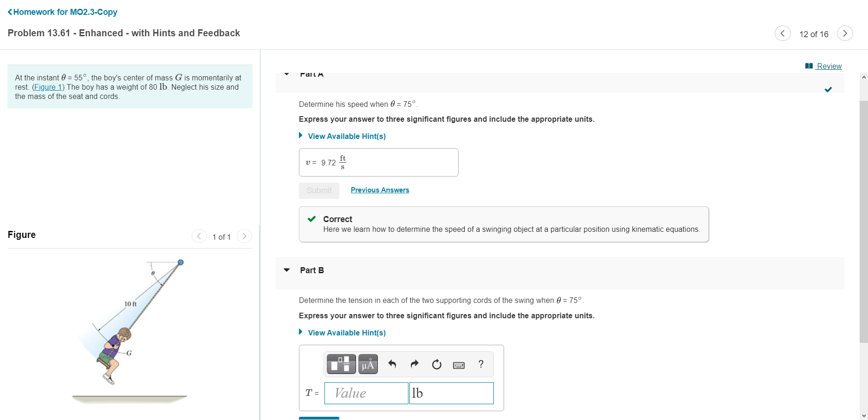868x420 pixels.
Task: Show previous figure
Action: [x=199, y=236]
